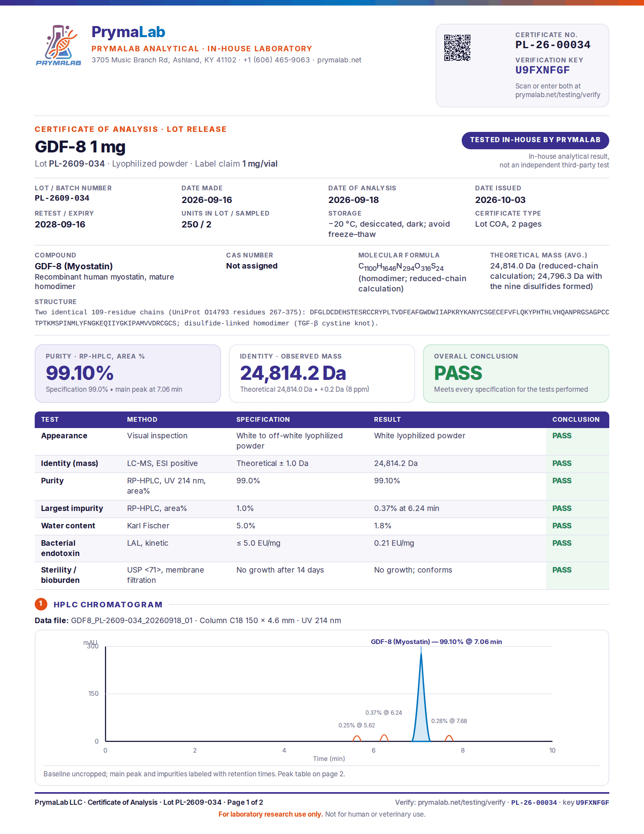Screen dimensions: 644x834
Task: Click the large green PASS overall conclusion
Action: [458, 373]
